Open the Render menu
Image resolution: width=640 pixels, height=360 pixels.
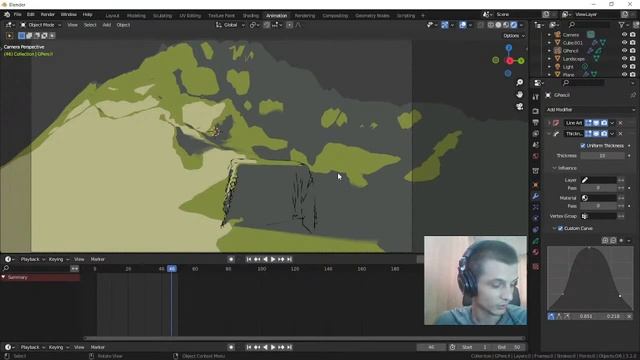(47, 14)
